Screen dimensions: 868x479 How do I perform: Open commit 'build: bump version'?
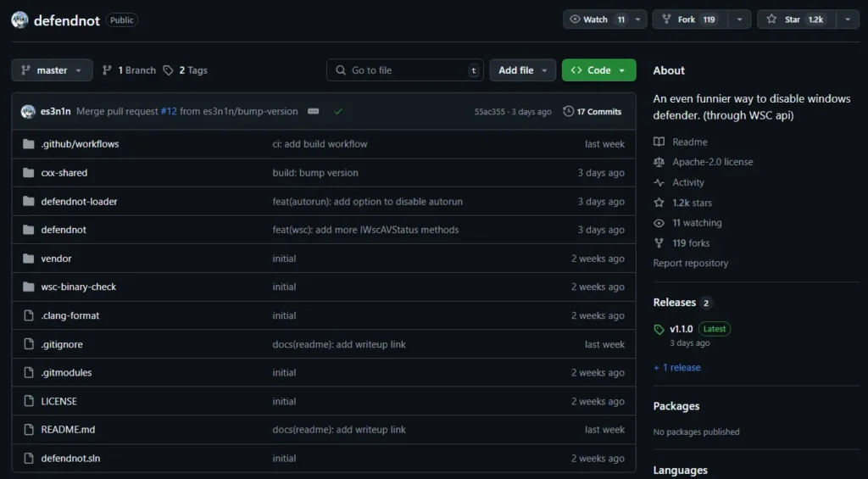coord(315,173)
